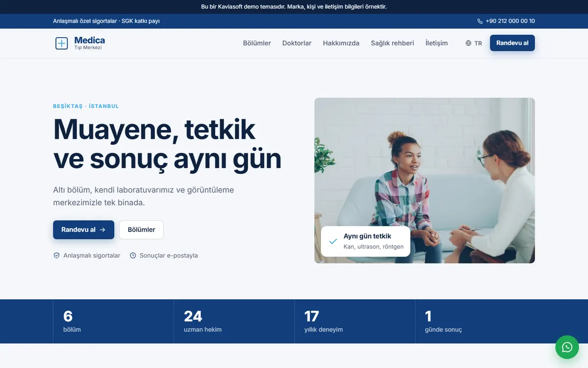Click the hero consultation photo
The image size is (588, 368).
click(424, 181)
